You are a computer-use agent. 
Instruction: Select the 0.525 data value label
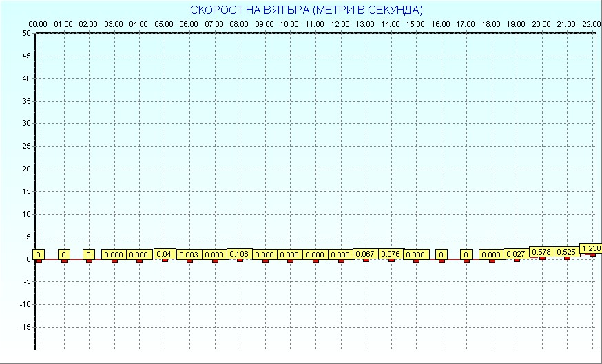pos(566,252)
